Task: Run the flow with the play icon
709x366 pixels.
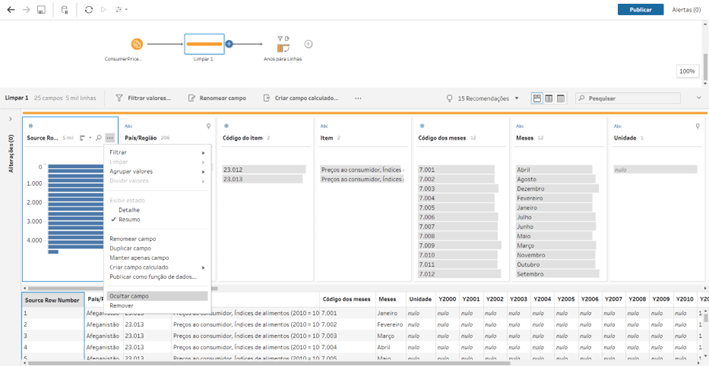Action: [104, 10]
